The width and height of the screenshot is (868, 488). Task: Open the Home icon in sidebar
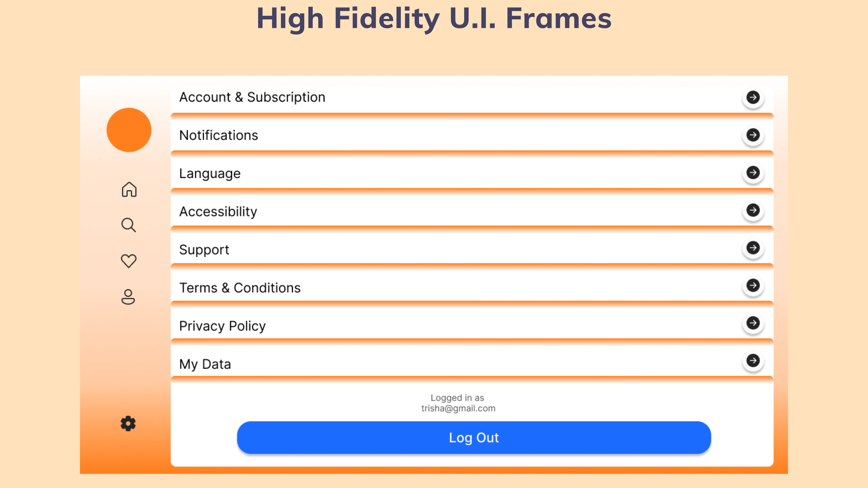(x=129, y=189)
